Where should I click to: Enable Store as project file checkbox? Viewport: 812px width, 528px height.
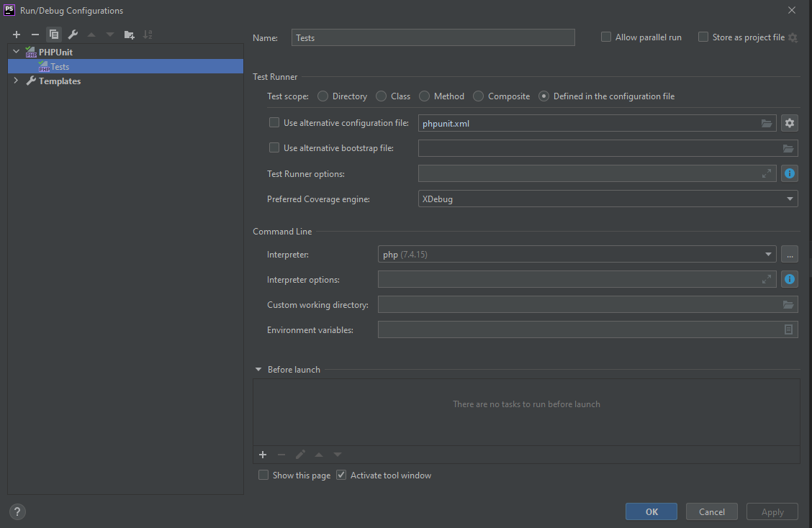(x=703, y=37)
